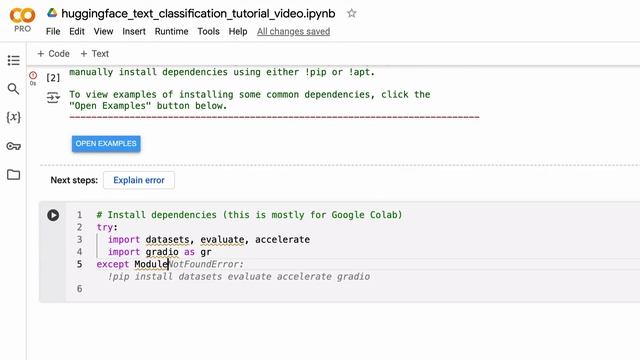Click the OPEN EXAMPLES button
This screenshot has width=640, height=360.
click(x=106, y=144)
